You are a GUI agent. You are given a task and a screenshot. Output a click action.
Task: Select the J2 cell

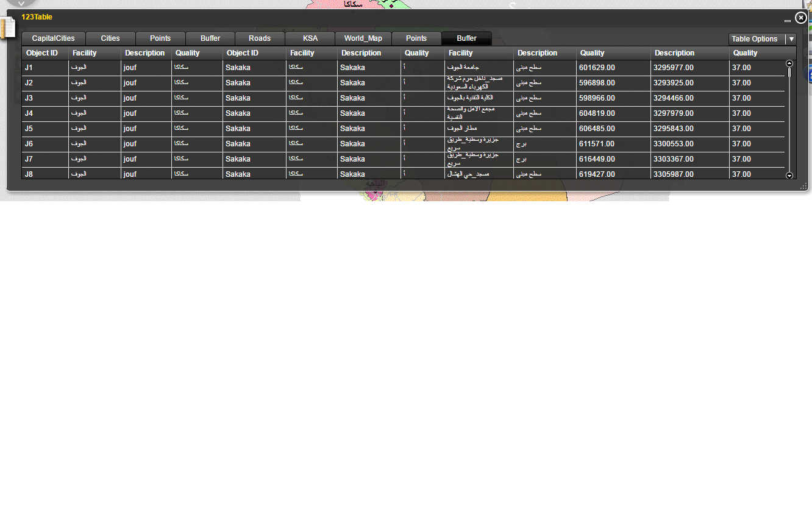point(45,83)
